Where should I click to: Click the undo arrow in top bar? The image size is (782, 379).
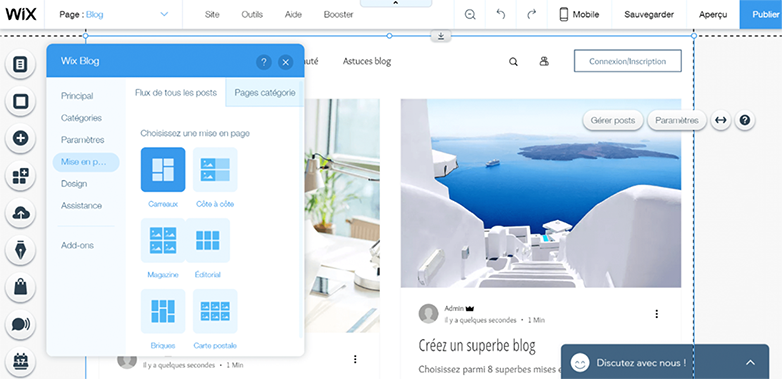tap(501, 14)
